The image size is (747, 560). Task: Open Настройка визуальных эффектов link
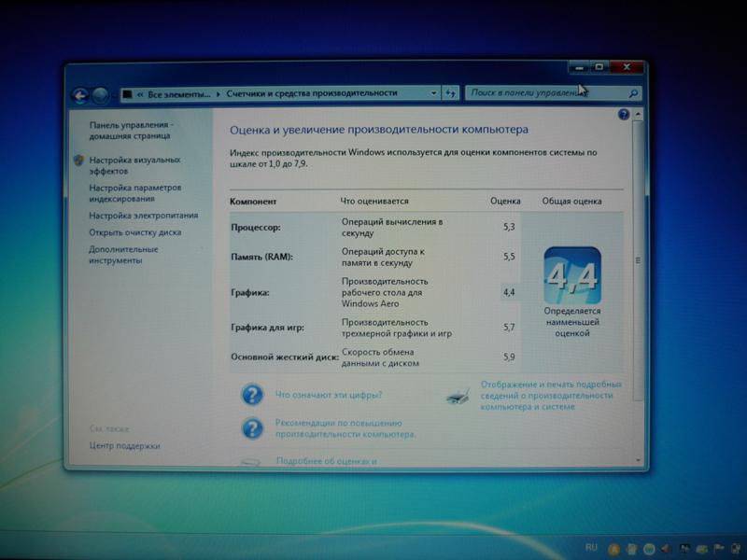point(134,165)
